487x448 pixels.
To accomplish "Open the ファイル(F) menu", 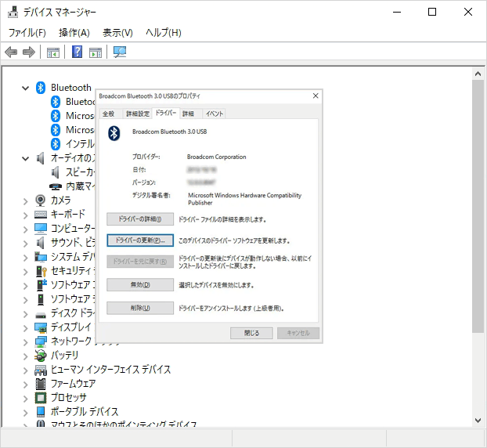I will (x=27, y=33).
